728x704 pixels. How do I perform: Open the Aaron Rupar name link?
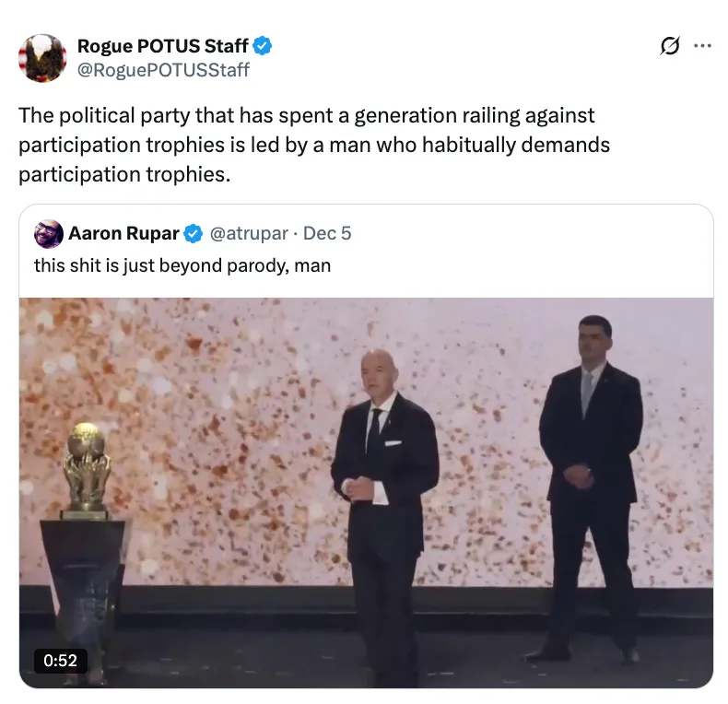123,233
